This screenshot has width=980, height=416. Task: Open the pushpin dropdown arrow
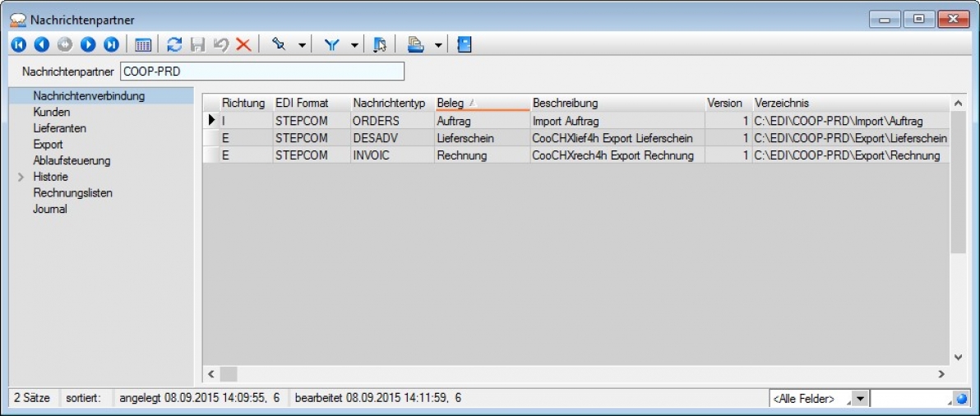[302, 45]
